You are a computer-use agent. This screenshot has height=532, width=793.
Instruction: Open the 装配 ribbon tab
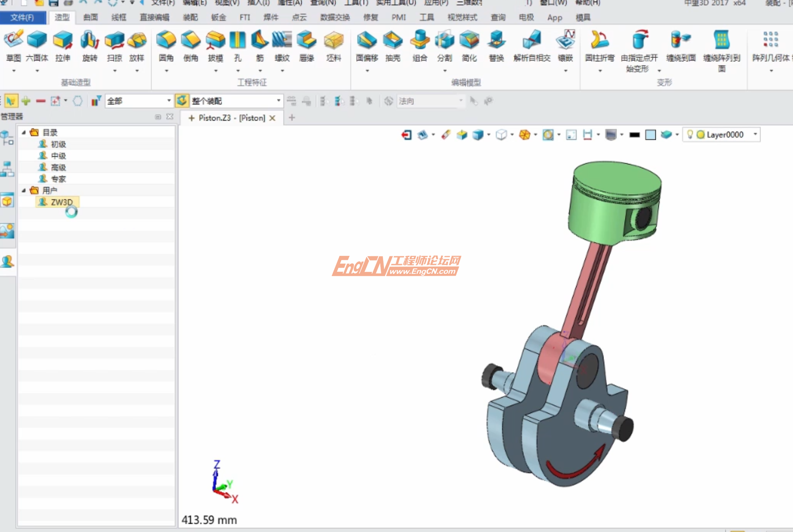point(190,17)
